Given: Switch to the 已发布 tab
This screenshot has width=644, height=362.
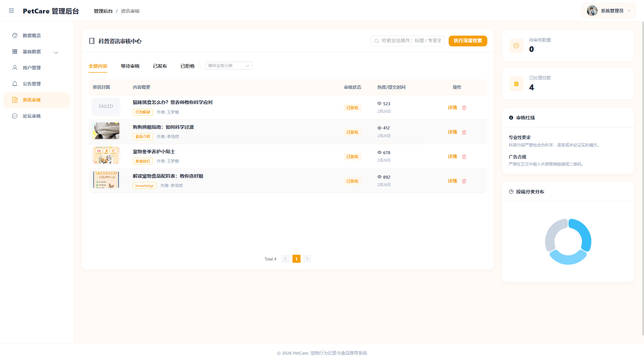Looking at the screenshot, I should tap(160, 66).
